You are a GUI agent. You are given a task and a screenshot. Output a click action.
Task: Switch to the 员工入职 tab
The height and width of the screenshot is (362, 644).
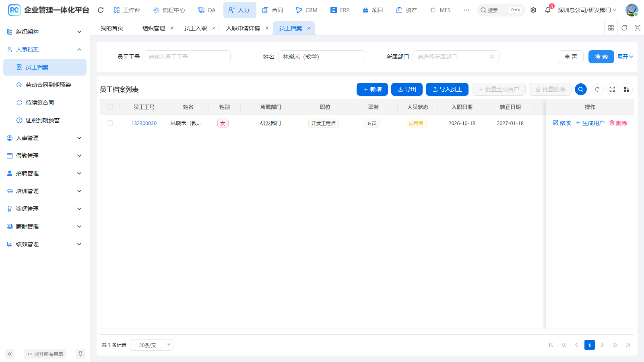click(196, 28)
